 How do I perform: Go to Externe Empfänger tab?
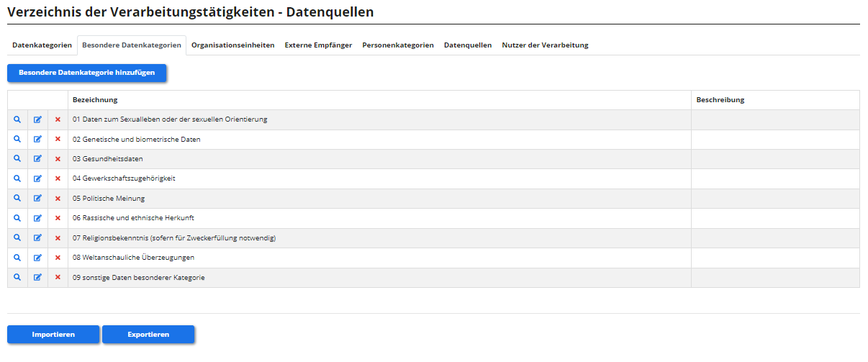click(x=318, y=45)
